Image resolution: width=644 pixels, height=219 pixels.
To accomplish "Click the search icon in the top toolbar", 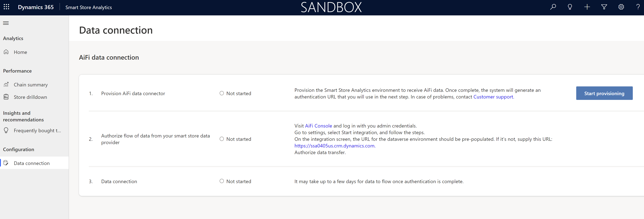I will (x=554, y=7).
